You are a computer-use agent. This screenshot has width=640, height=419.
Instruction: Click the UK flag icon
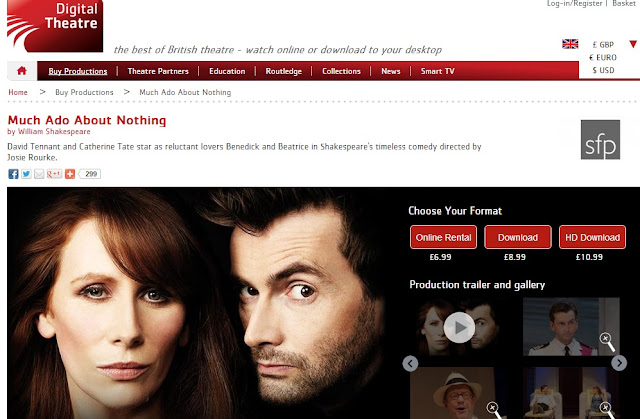click(x=570, y=44)
